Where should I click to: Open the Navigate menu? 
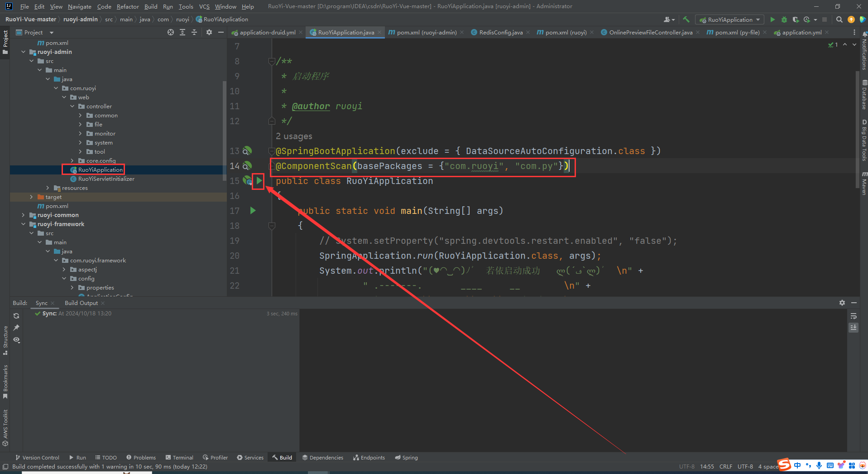click(80, 6)
